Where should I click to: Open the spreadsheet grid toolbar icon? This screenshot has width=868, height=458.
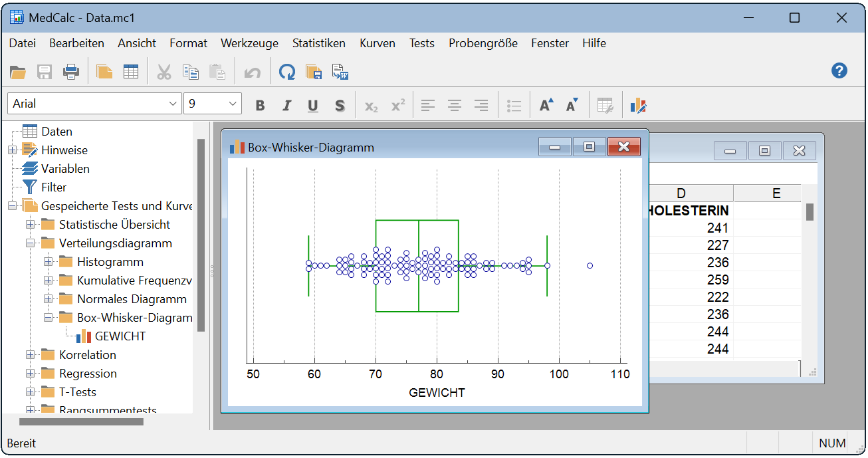pyautogui.click(x=131, y=72)
